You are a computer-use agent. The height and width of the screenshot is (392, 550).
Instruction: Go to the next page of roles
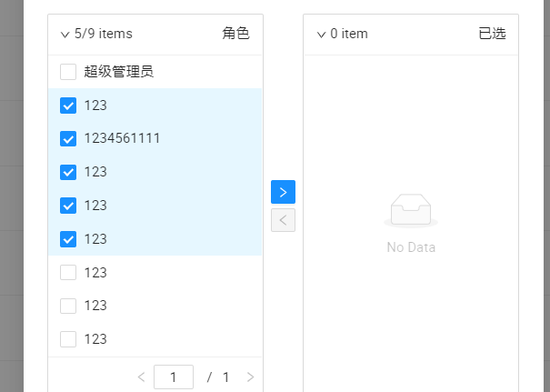tap(250, 377)
